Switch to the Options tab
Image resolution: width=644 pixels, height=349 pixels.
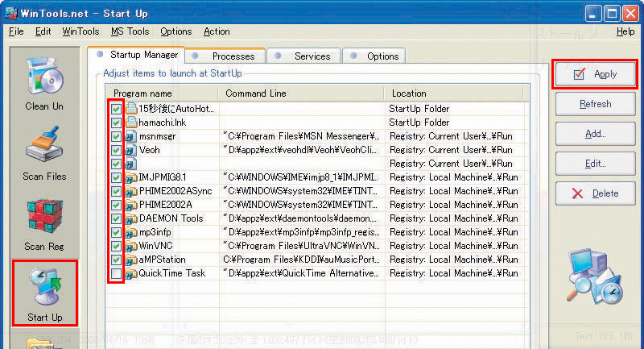[x=374, y=56]
